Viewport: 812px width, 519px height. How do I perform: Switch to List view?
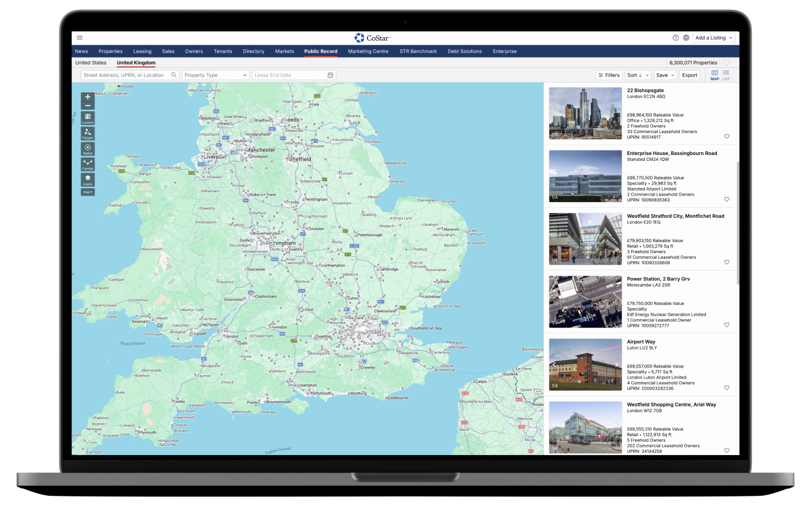(726, 75)
